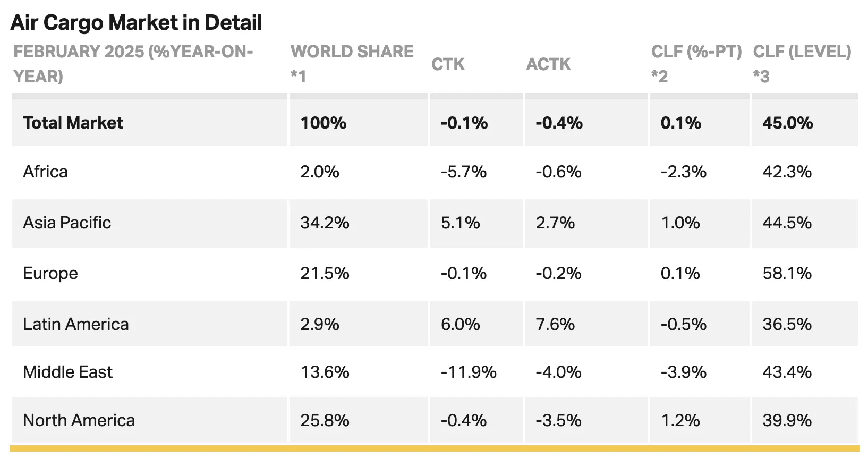Screen dimensions: 868x458
Task: Click the Europe row label
Action: point(50,273)
